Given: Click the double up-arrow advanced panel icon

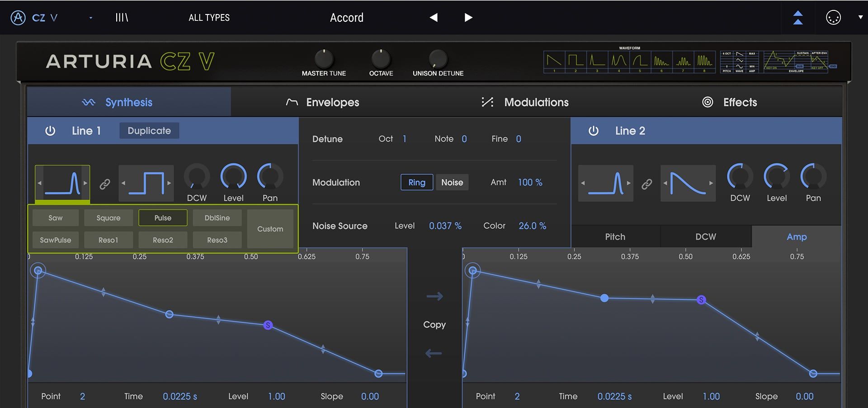Looking at the screenshot, I should point(798,18).
